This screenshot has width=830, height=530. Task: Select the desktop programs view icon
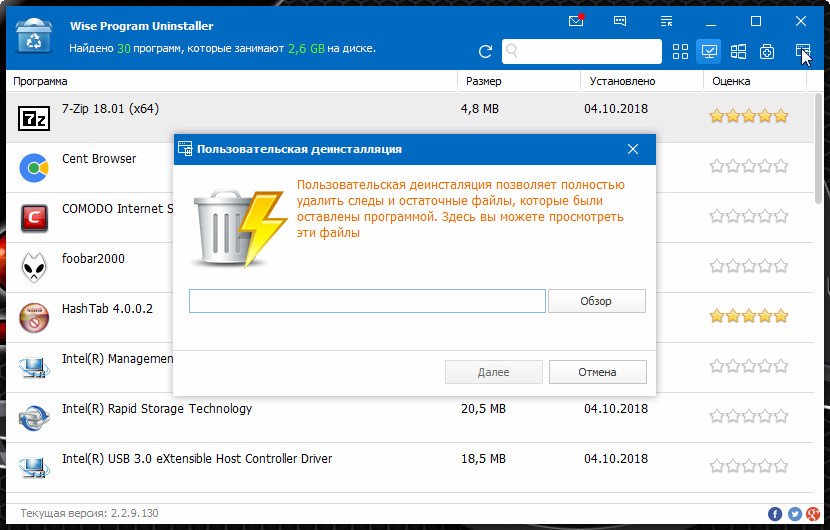click(x=709, y=51)
